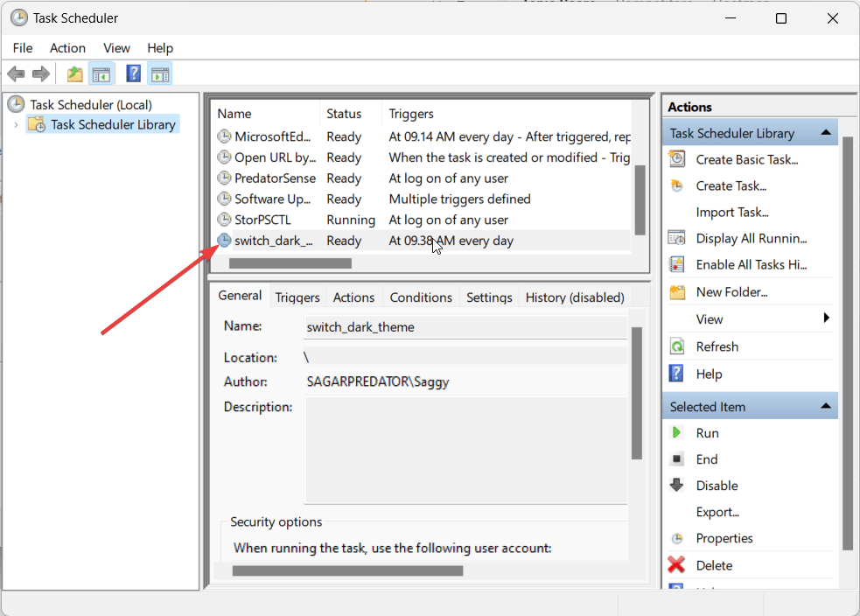
Task: Click the Enable All Tasks History icon
Action: (x=677, y=264)
